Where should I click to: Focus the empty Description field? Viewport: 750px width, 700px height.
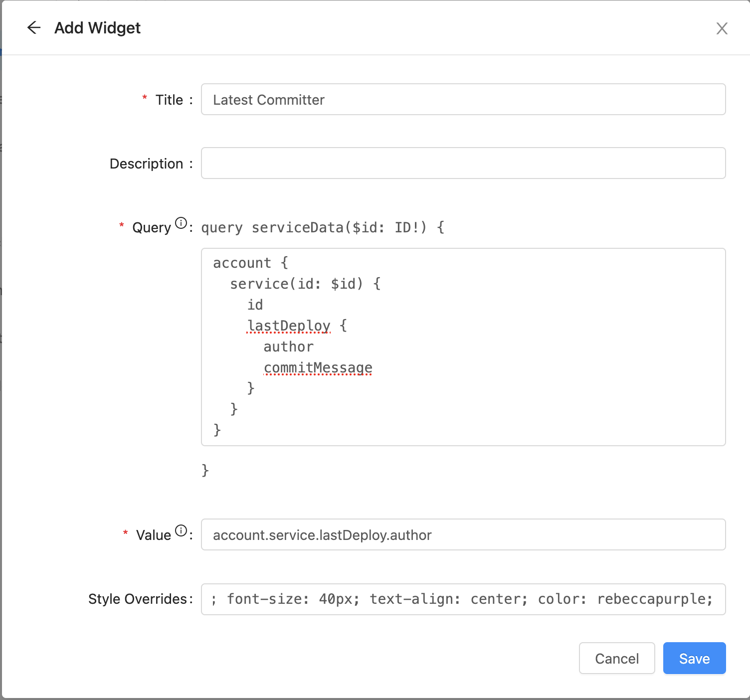(463, 163)
